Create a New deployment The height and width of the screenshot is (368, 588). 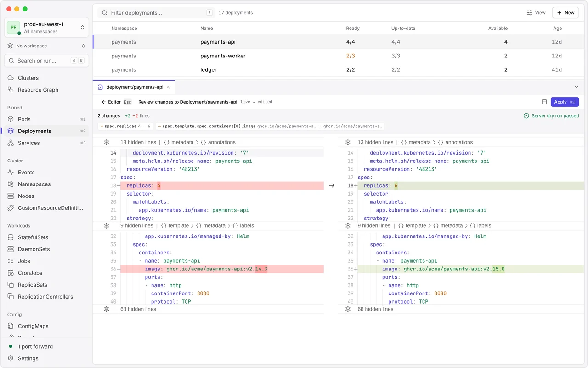(x=565, y=13)
